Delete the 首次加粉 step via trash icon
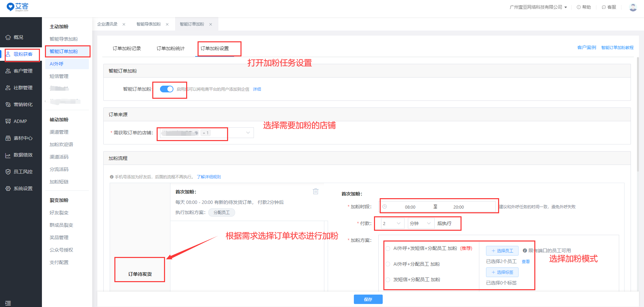644x307 pixels. point(315,191)
